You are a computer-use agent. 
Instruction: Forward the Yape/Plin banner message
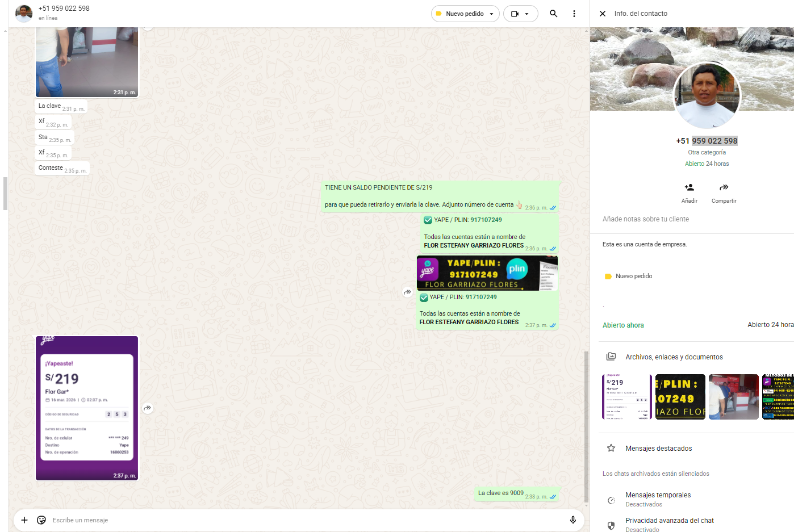point(407,292)
